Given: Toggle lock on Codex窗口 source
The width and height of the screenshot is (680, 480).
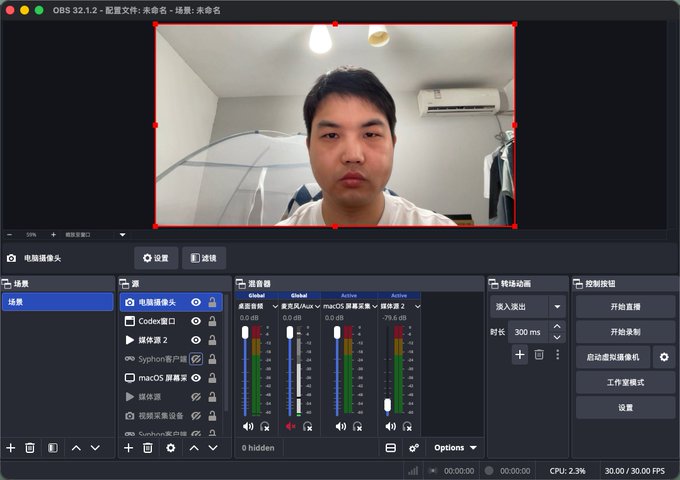Looking at the screenshot, I should pos(212,321).
